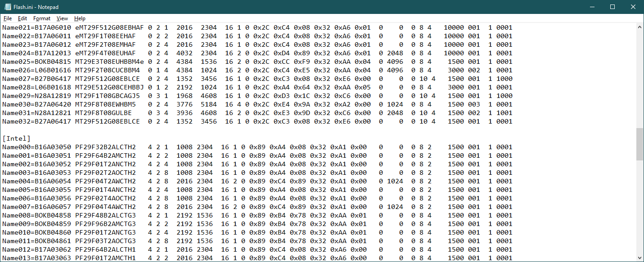Click the Name006=B16A03056 entry
The height and width of the screenshot is (262, 644).
36,198
